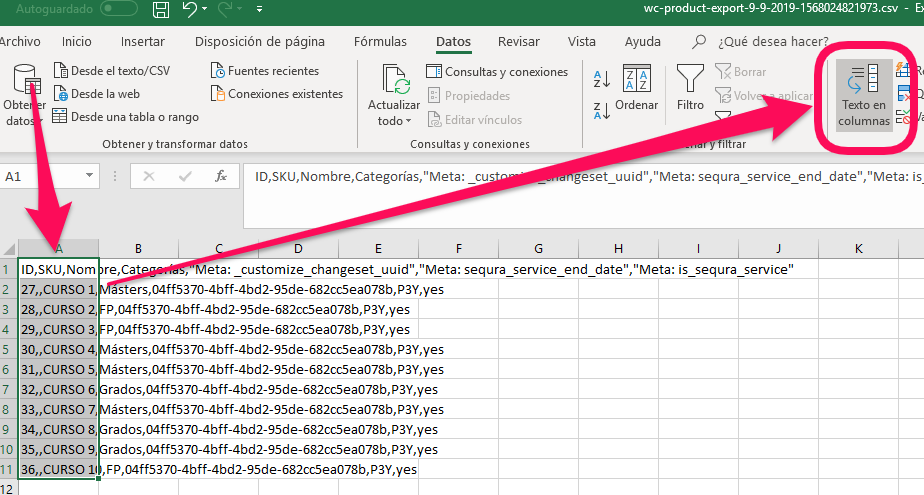Click Desde el texto/CSV
Screen dimensions: 924x495
[112, 71]
